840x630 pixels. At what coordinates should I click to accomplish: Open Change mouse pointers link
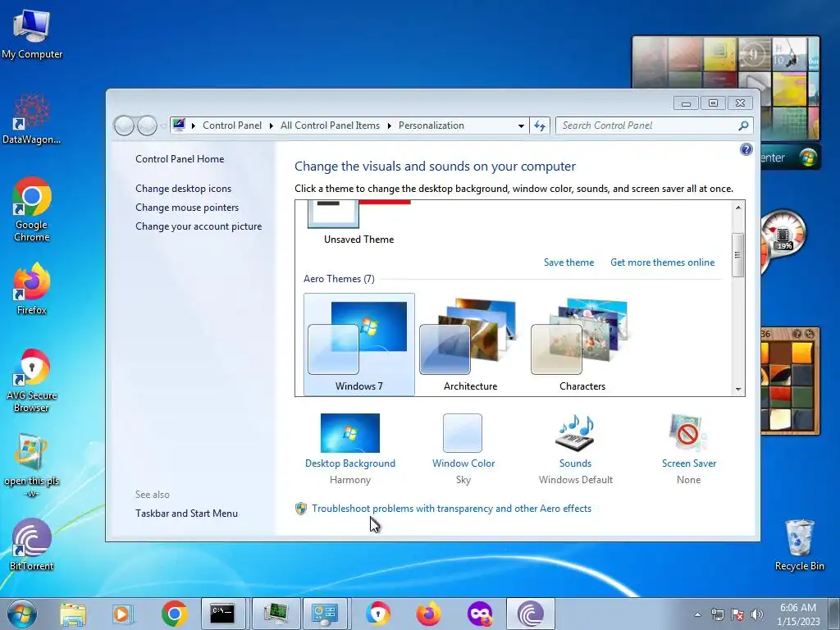click(x=187, y=208)
